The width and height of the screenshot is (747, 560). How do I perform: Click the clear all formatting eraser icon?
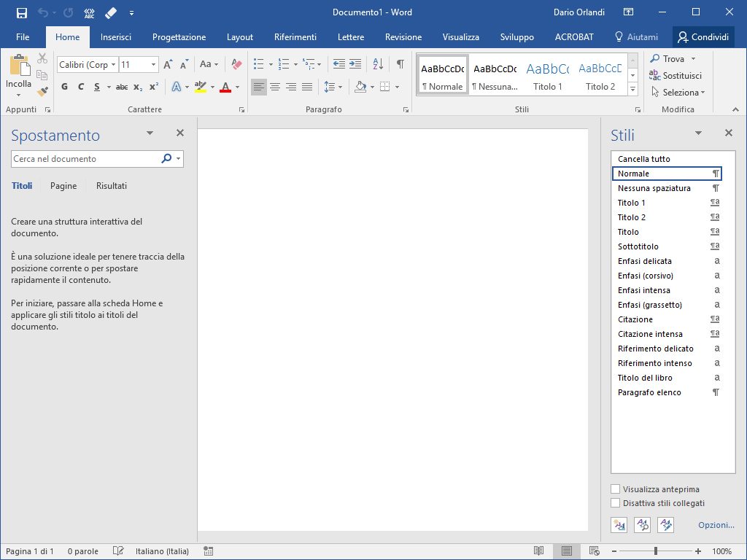(x=236, y=64)
